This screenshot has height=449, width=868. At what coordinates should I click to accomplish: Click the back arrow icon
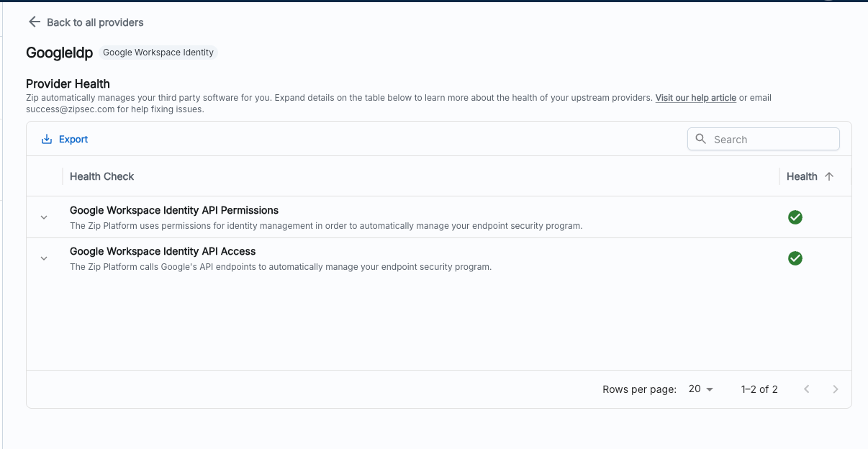tap(34, 22)
